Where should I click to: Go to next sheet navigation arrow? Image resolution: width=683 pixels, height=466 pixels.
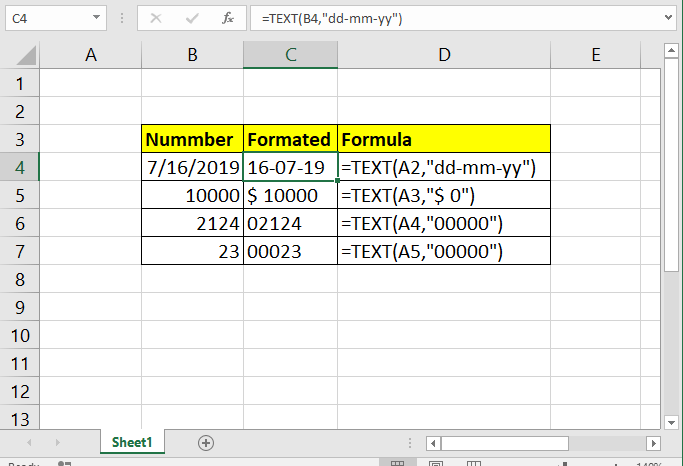(x=57, y=443)
